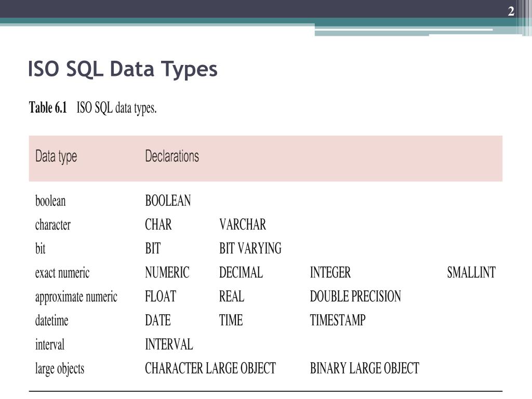Click the datetime row label
The height and width of the screenshot is (399, 532).
coord(51,320)
